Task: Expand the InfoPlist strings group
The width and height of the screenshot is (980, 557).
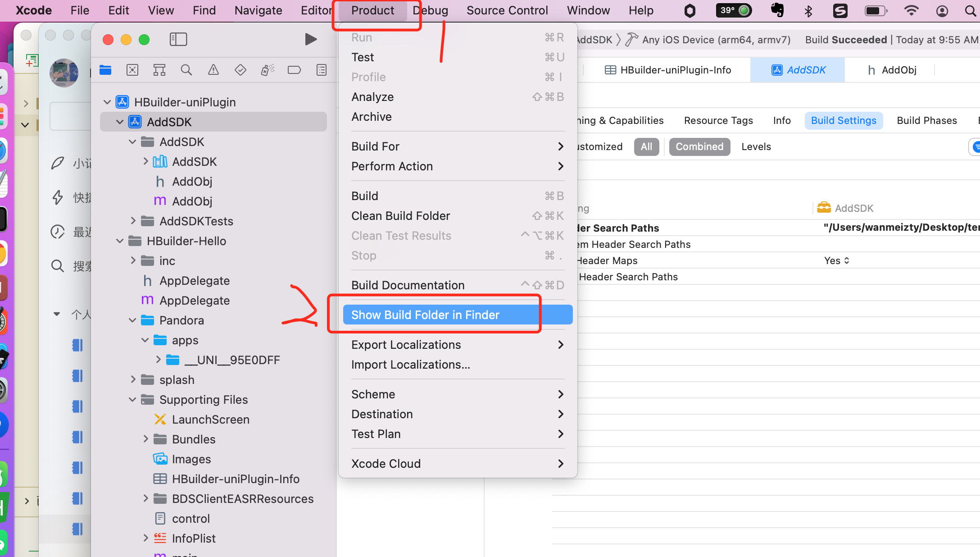Action: (145, 538)
